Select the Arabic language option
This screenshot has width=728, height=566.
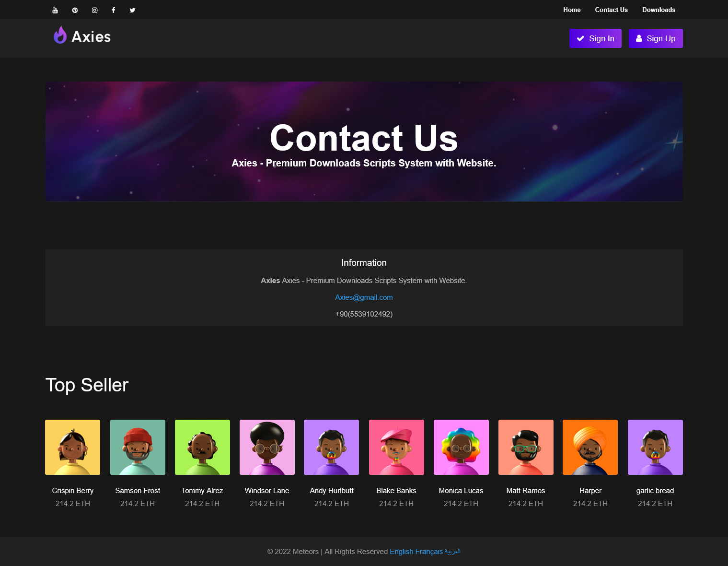click(452, 552)
